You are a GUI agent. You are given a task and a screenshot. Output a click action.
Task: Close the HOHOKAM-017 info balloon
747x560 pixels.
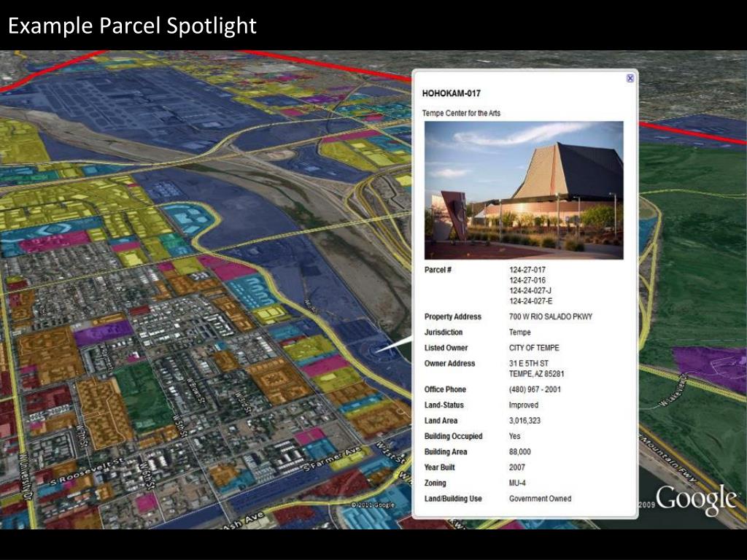click(630, 78)
